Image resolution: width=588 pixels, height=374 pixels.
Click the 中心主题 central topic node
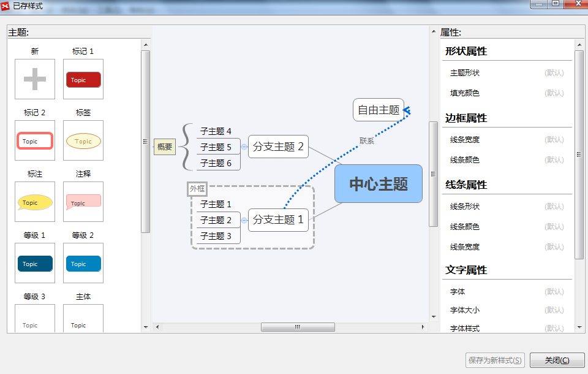(379, 184)
